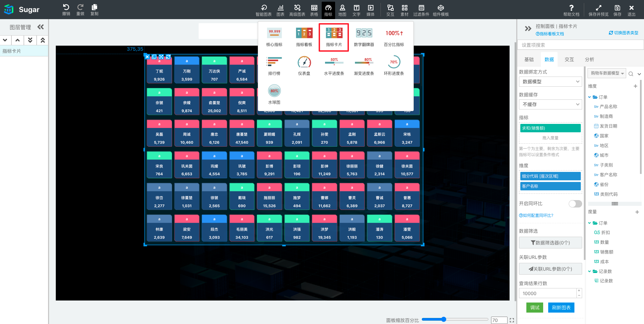Open the 过滤条件 filter toolbar icon
644x324 pixels.
[x=421, y=10]
